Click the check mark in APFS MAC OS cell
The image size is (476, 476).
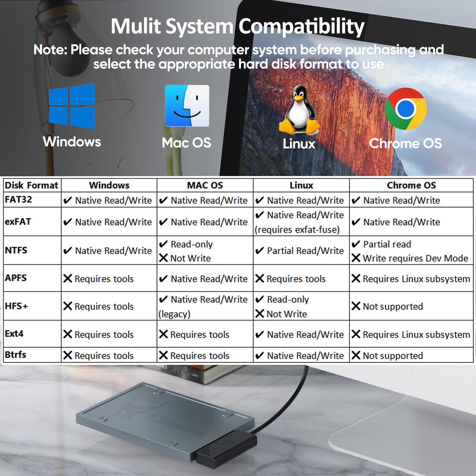(164, 279)
